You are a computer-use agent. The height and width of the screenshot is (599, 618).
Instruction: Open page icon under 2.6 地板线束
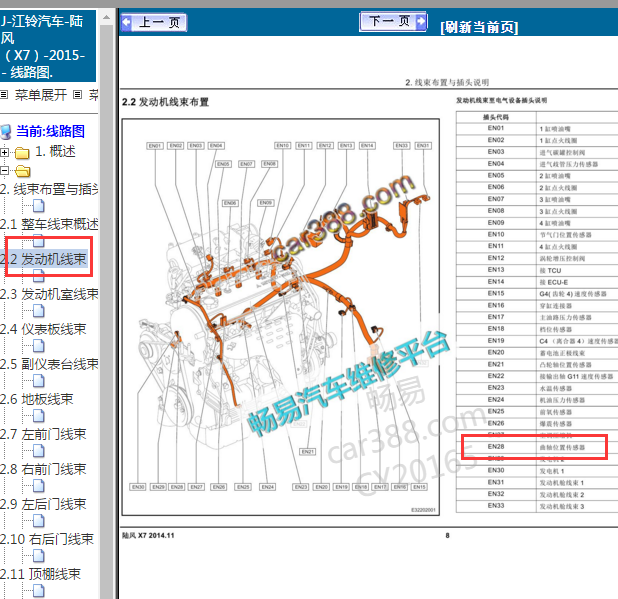(x=39, y=417)
